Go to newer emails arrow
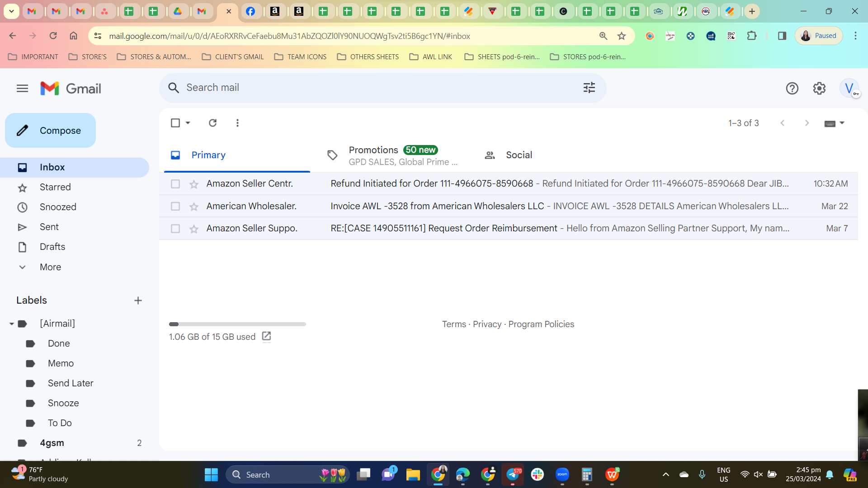The width and height of the screenshot is (868, 488). 783,123
